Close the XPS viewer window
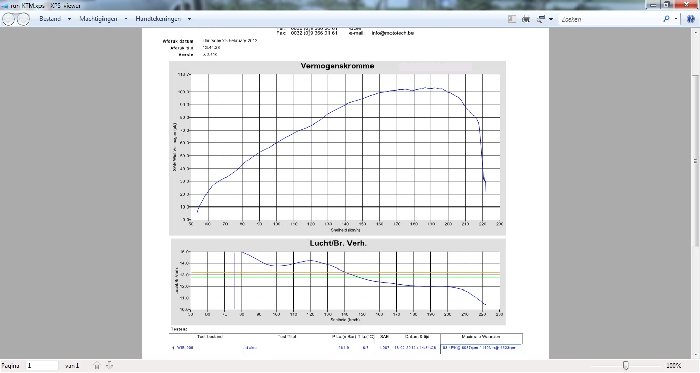 [687, 5]
